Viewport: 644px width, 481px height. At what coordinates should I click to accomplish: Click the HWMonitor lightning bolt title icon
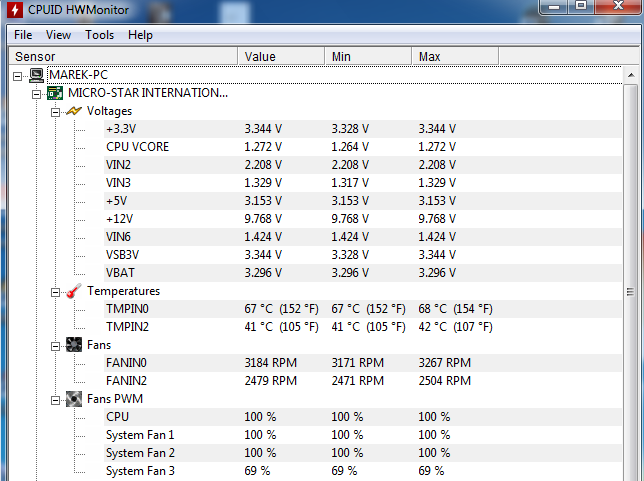pos(15,9)
